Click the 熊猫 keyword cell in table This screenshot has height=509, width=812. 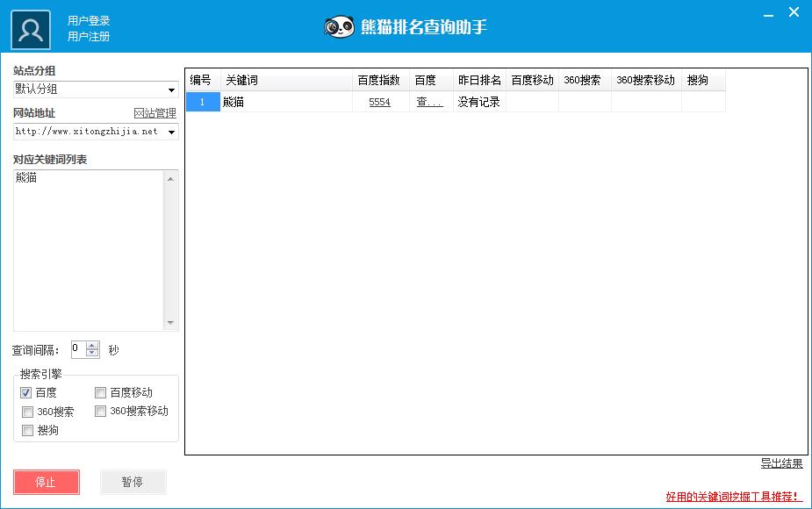coord(286,102)
